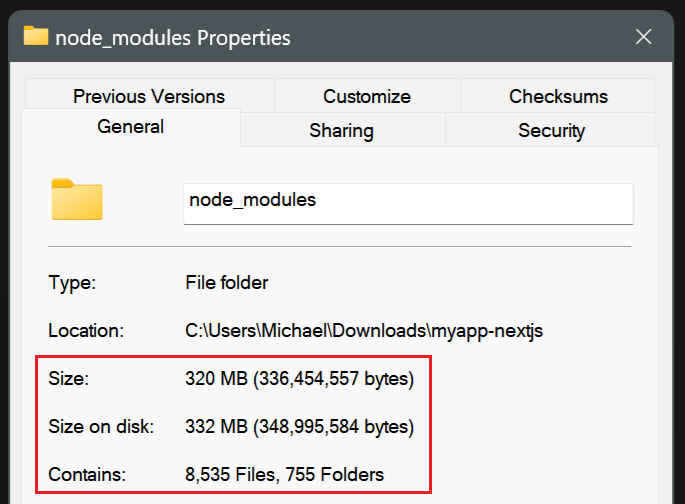Image resolution: width=685 pixels, height=504 pixels.
Task: Click the large yellow folder icon
Action: tap(77, 199)
